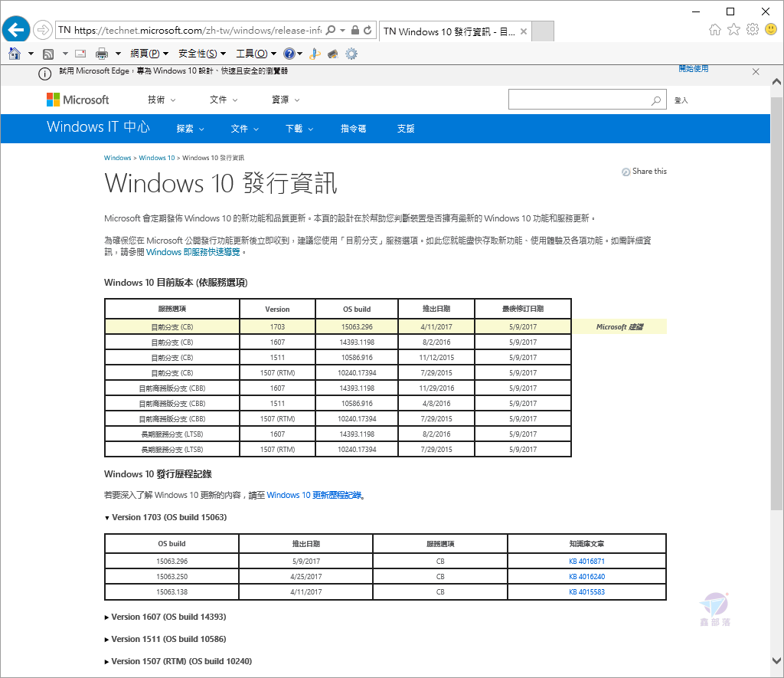The width and height of the screenshot is (784, 678).
Task: Click the site search magnifier icon
Action: tap(656, 100)
